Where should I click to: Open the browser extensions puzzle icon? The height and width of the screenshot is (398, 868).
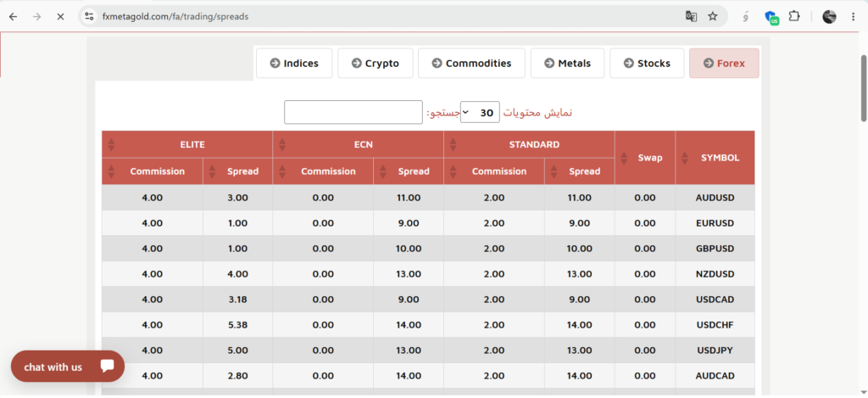pos(793,17)
